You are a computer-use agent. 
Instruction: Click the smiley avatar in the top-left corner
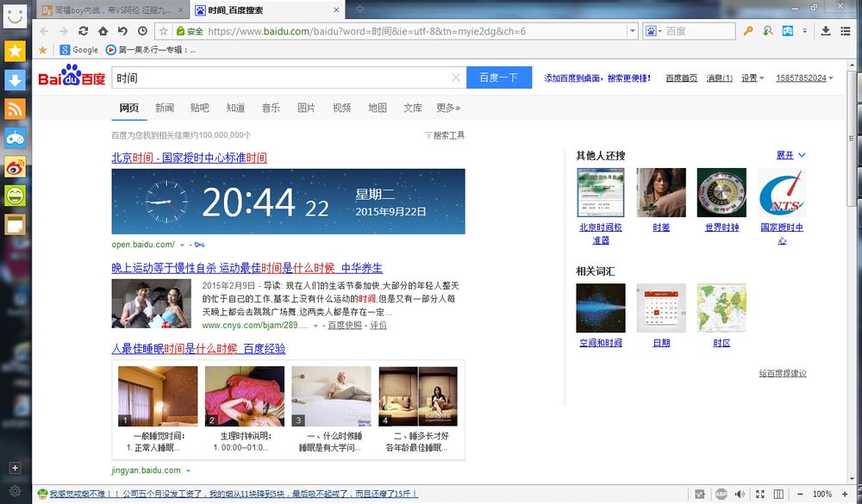15,16
